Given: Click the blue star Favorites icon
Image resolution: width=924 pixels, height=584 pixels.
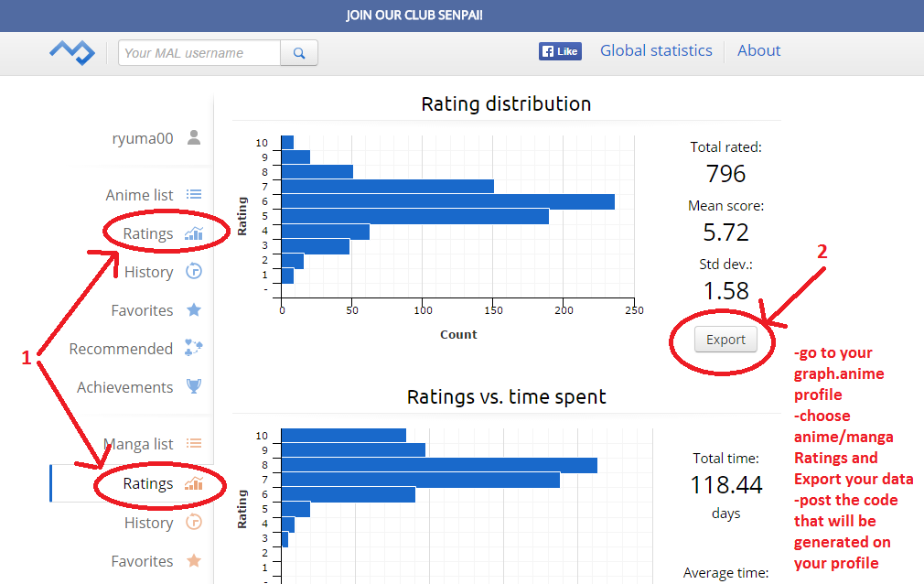Looking at the screenshot, I should [193, 310].
